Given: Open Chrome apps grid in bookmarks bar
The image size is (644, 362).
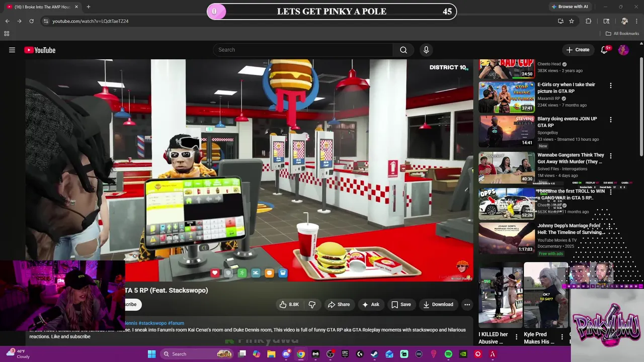Looking at the screenshot, I should click(7, 34).
